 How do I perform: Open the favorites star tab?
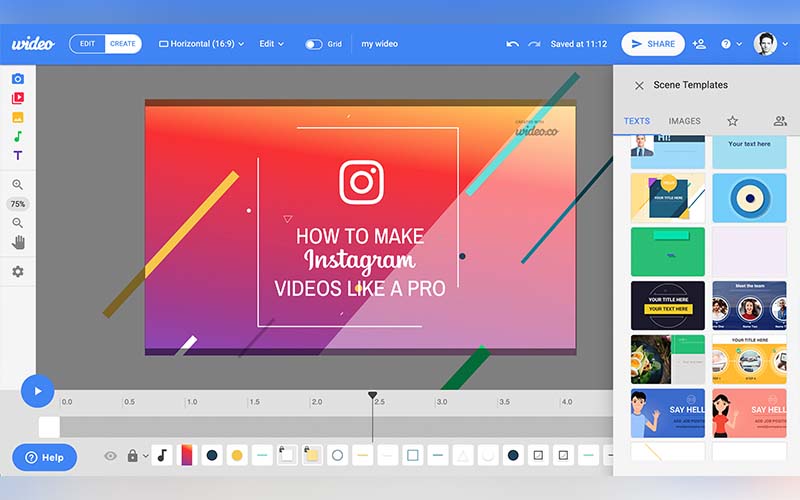(733, 121)
